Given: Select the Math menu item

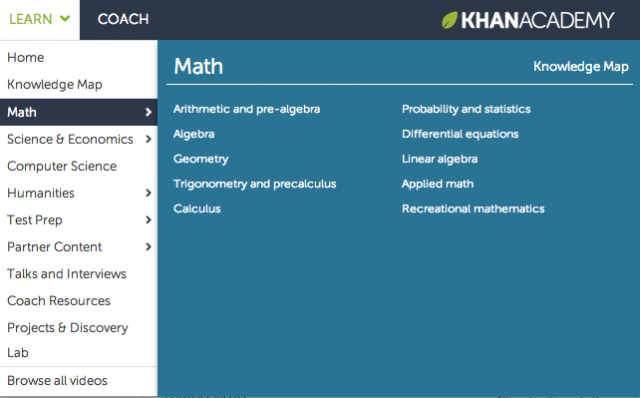Looking at the screenshot, I should pos(79,112).
